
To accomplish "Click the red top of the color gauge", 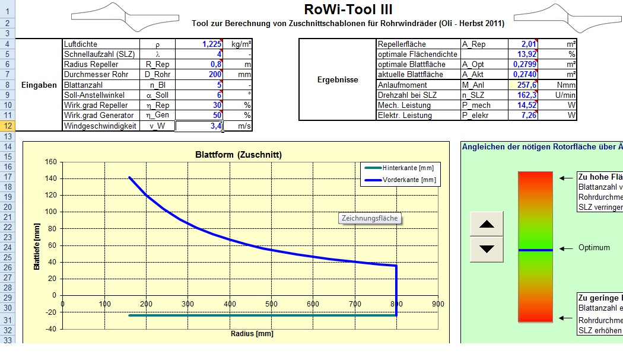I will tap(535, 177).
